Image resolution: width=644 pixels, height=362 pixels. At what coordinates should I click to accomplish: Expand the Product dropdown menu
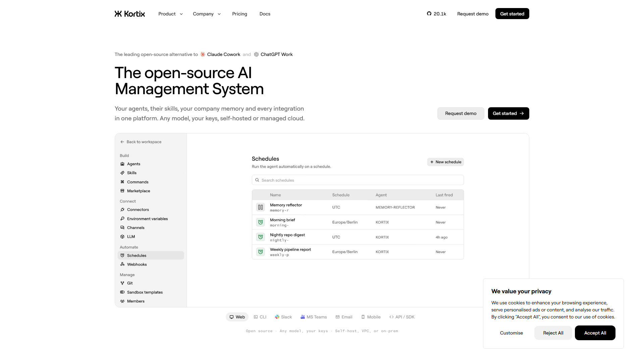(x=171, y=14)
